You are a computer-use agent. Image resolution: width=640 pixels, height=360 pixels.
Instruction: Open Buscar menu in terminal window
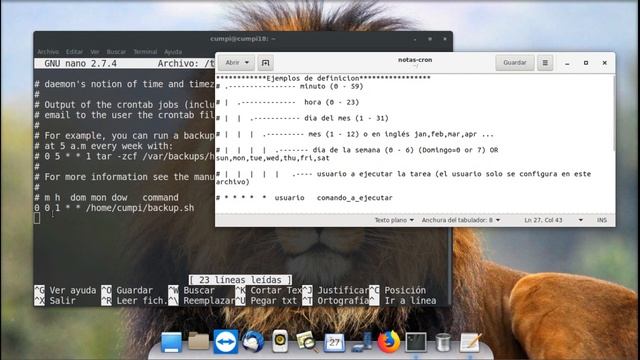click(x=116, y=52)
